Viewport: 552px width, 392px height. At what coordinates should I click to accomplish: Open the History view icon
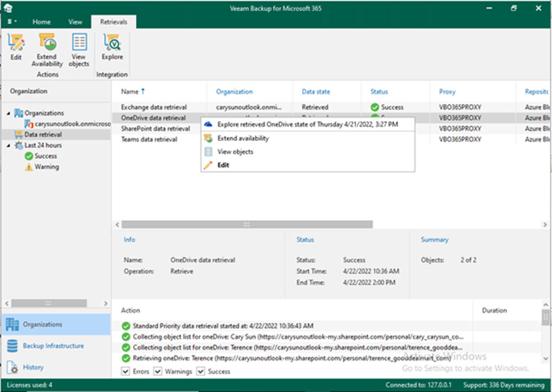[12, 367]
